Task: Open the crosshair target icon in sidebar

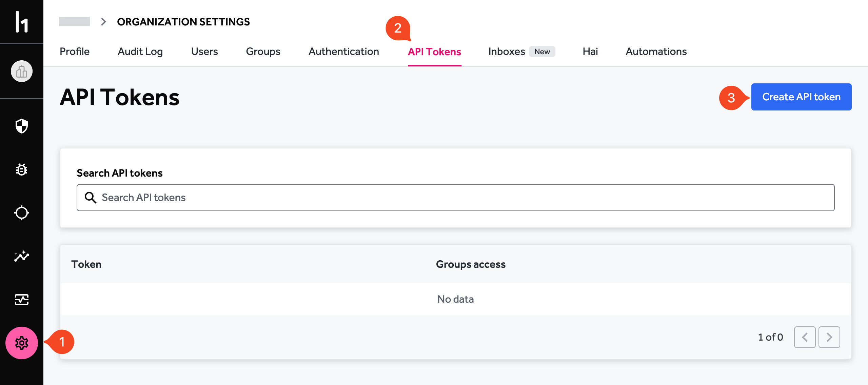Action: tap(22, 213)
